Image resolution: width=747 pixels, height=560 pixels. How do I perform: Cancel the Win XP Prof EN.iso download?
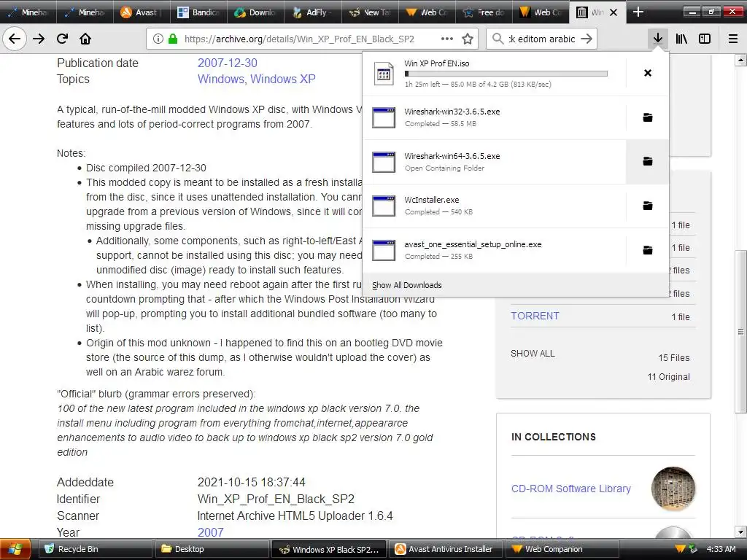tap(648, 73)
